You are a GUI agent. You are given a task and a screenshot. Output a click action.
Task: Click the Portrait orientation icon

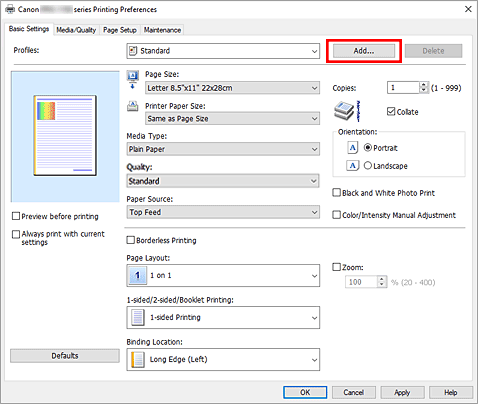point(353,147)
